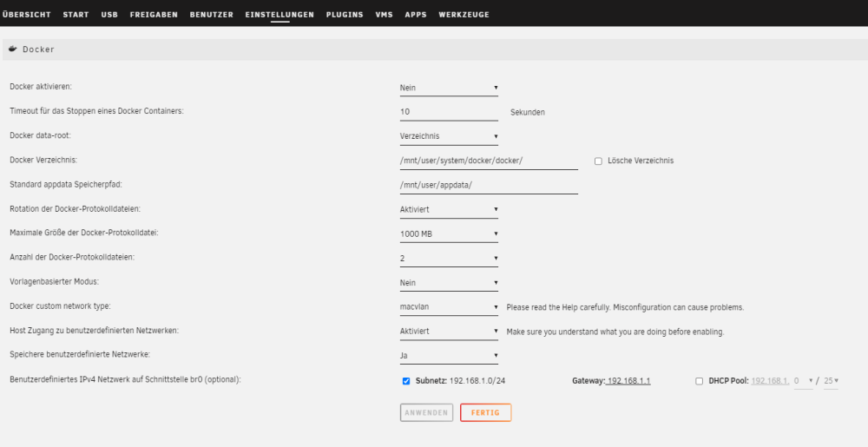This screenshot has width=868, height=447.
Task: Click the Docker aktivieren label
Action: pyautogui.click(x=41, y=87)
